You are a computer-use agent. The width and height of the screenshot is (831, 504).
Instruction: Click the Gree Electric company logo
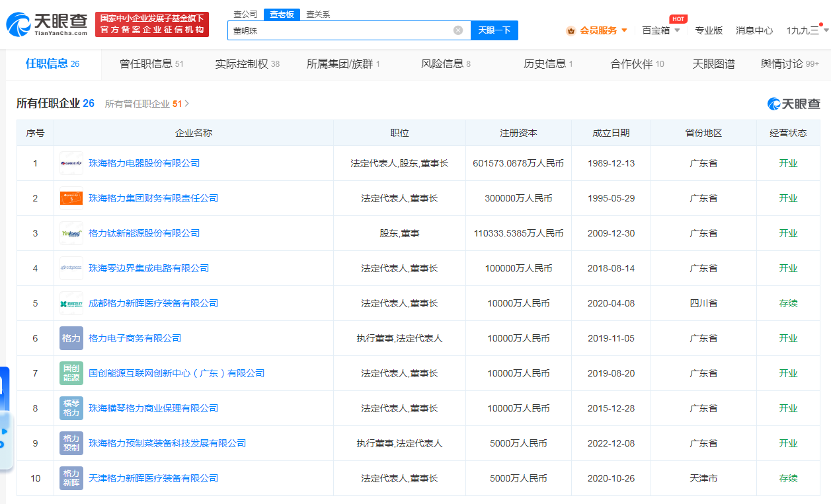click(71, 163)
